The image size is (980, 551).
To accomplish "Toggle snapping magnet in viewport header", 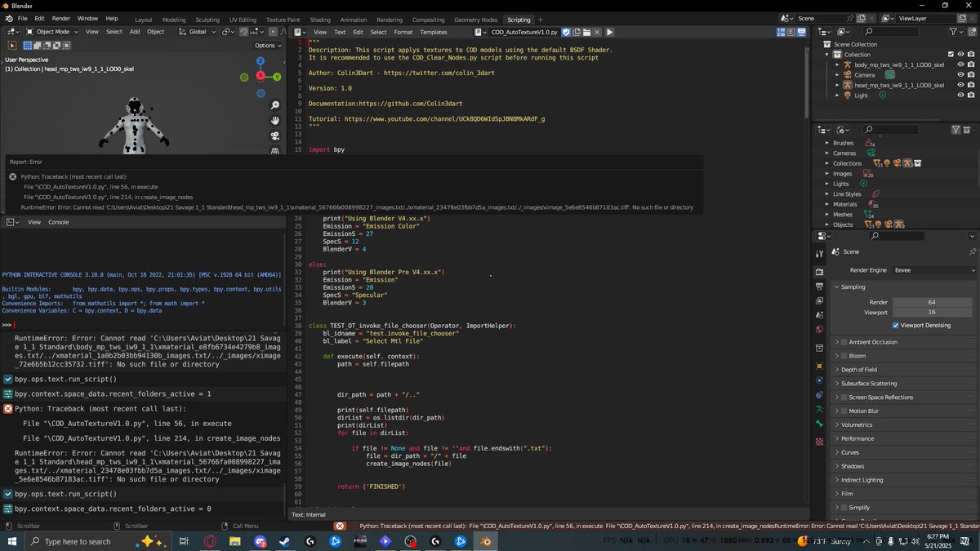I will [x=243, y=32].
